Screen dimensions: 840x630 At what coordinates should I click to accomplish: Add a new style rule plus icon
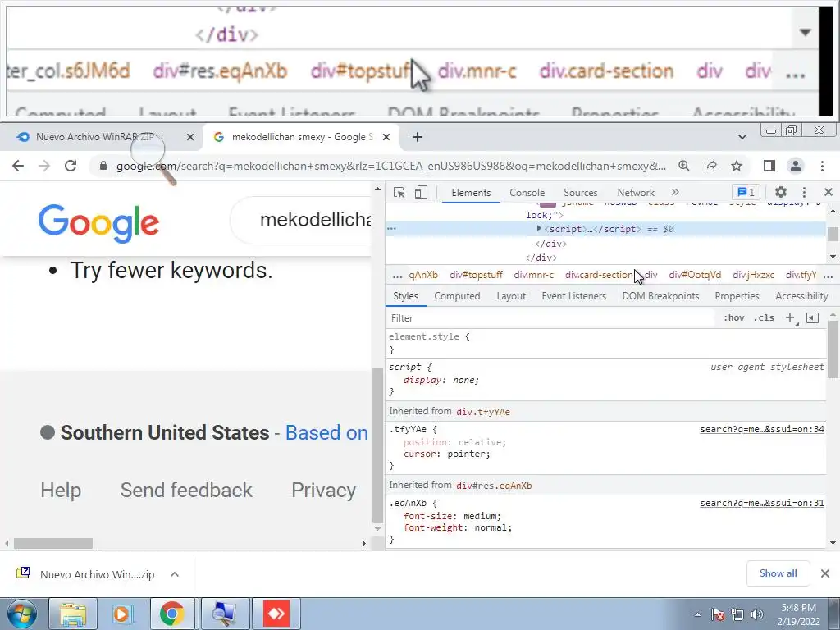pyautogui.click(x=790, y=317)
